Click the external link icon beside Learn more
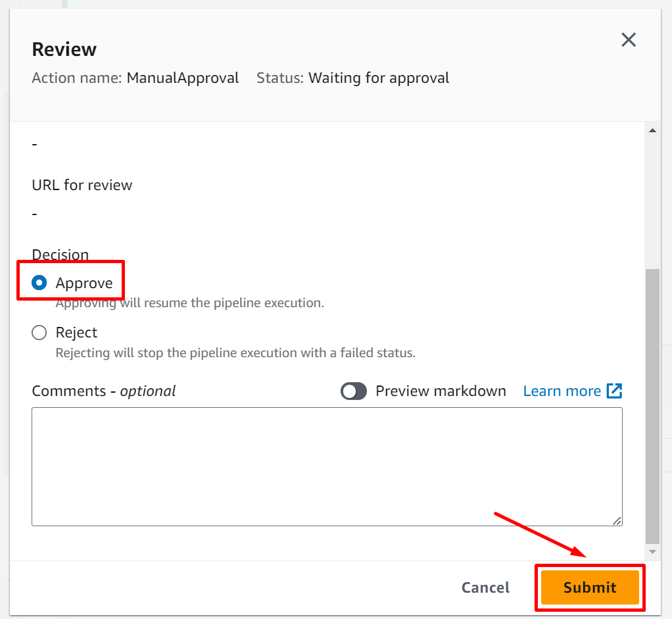Image resolution: width=672 pixels, height=619 pixels. [614, 391]
